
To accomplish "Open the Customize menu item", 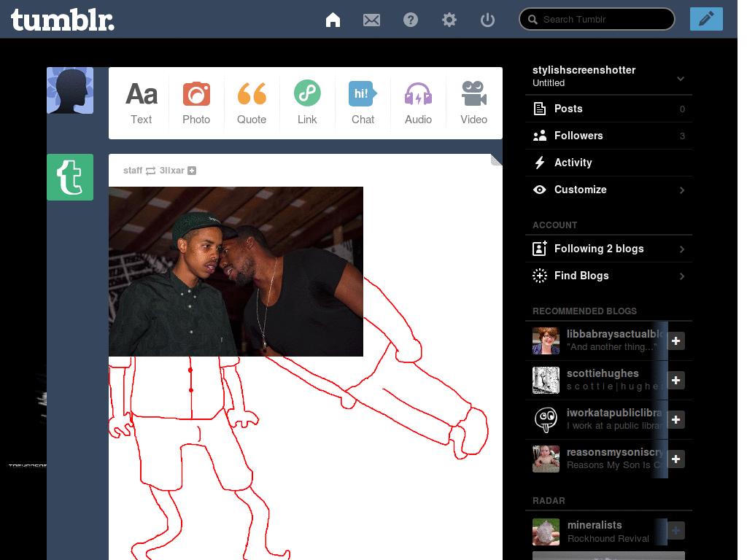I will 608,190.
